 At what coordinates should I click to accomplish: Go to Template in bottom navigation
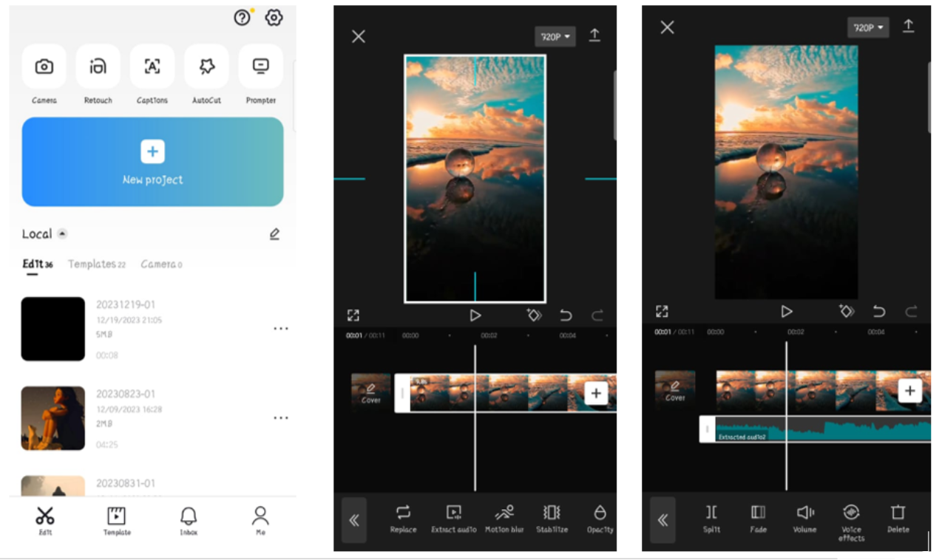117,520
